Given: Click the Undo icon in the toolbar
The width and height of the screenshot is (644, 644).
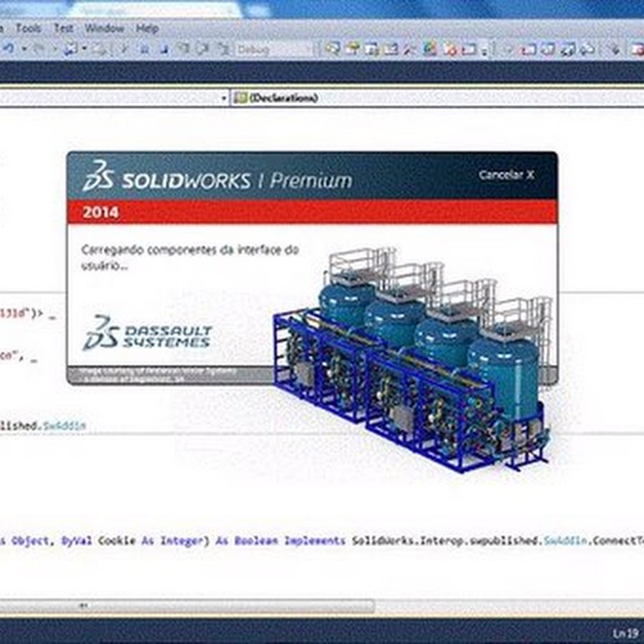Looking at the screenshot, I should [x=9, y=49].
